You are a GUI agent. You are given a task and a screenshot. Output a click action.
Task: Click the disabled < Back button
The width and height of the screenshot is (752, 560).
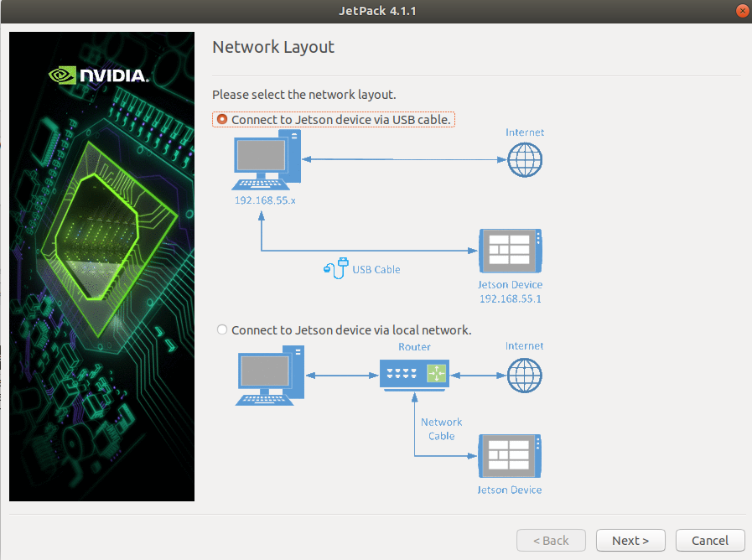(551, 541)
